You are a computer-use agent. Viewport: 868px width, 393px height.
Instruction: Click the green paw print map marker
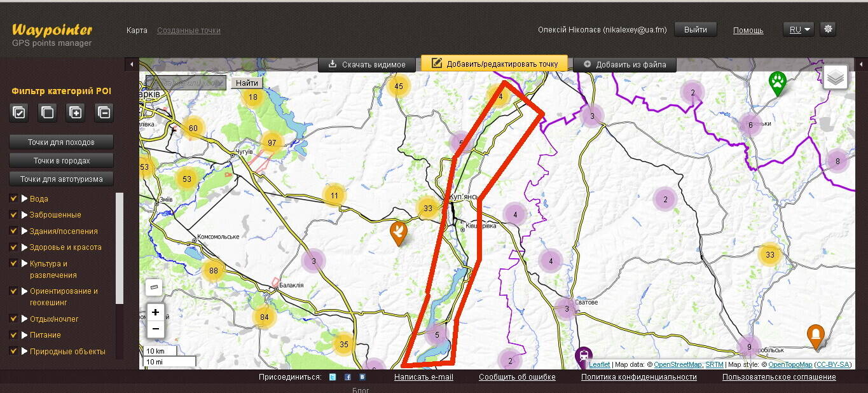click(777, 82)
